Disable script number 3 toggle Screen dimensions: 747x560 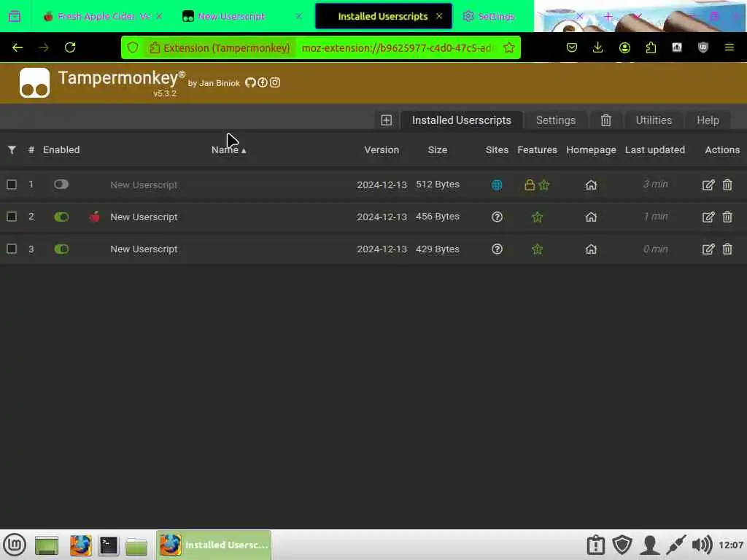(x=61, y=249)
